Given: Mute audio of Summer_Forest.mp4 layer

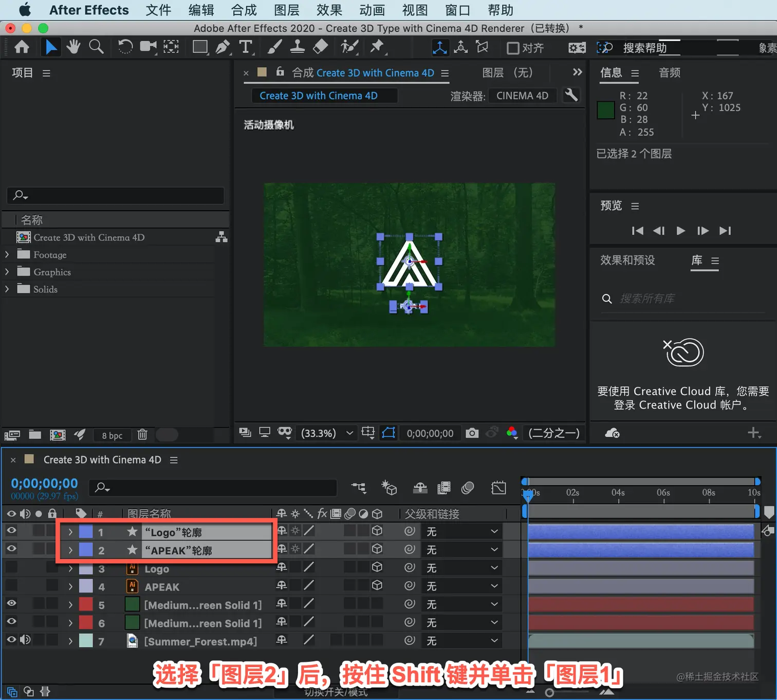Looking at the screenshot, I should (x=25, y=640).
